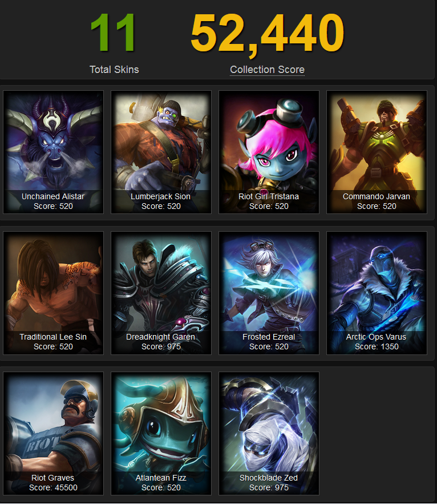Click the green 11 total skins count
Viewport: 437px width, 504px height.
point(113,32)
